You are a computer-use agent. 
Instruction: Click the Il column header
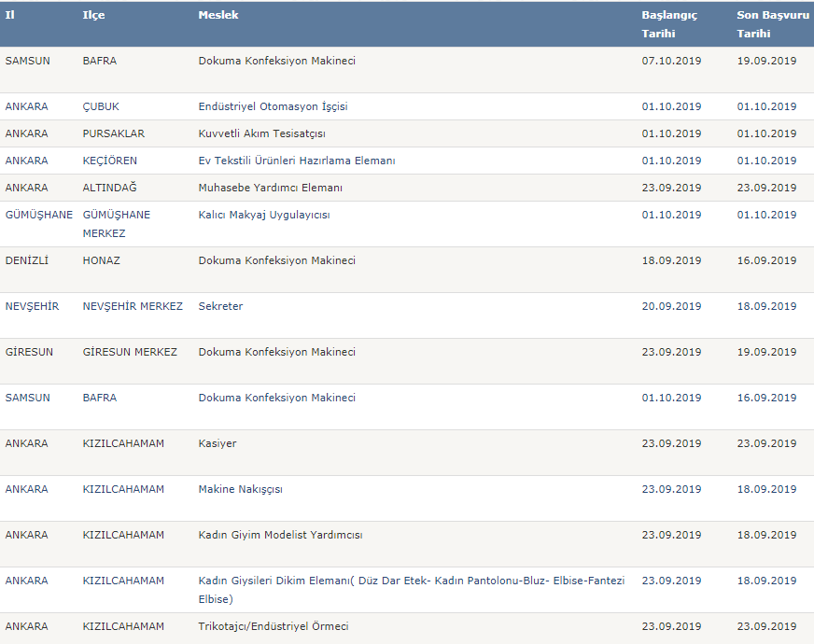click(x=9, y=15)
